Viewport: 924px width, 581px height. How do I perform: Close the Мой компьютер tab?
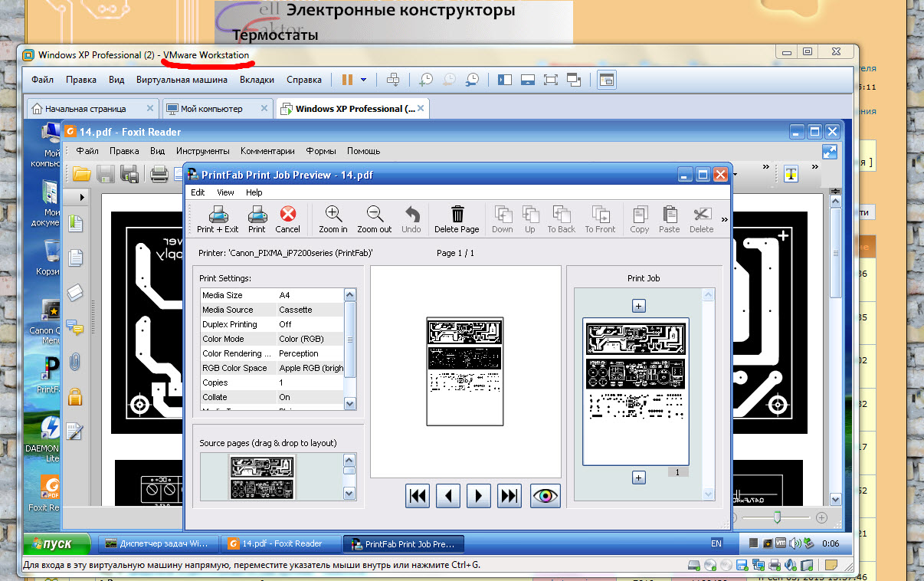[x=264, y=109]
